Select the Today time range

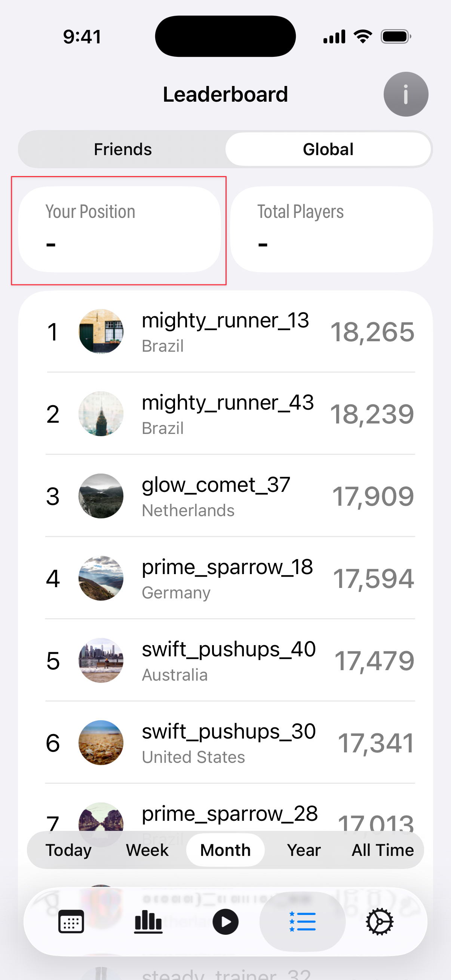click(x=68, y=850)
